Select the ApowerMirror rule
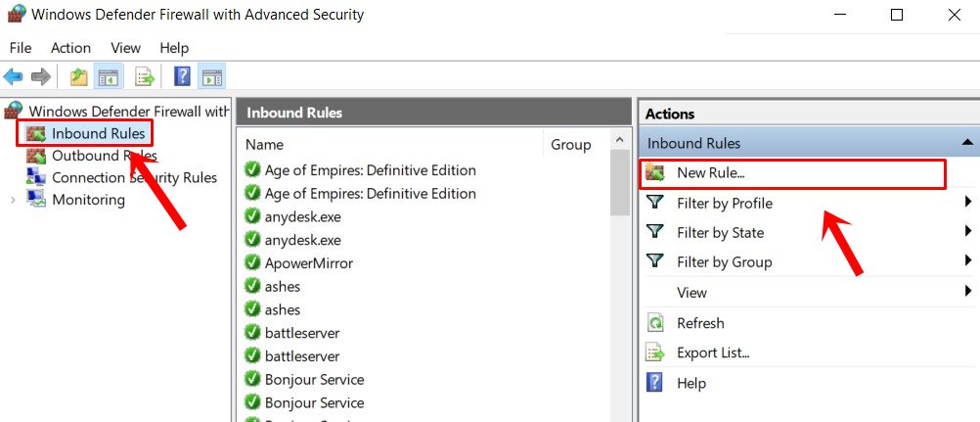980x422 pixels. 309,263
